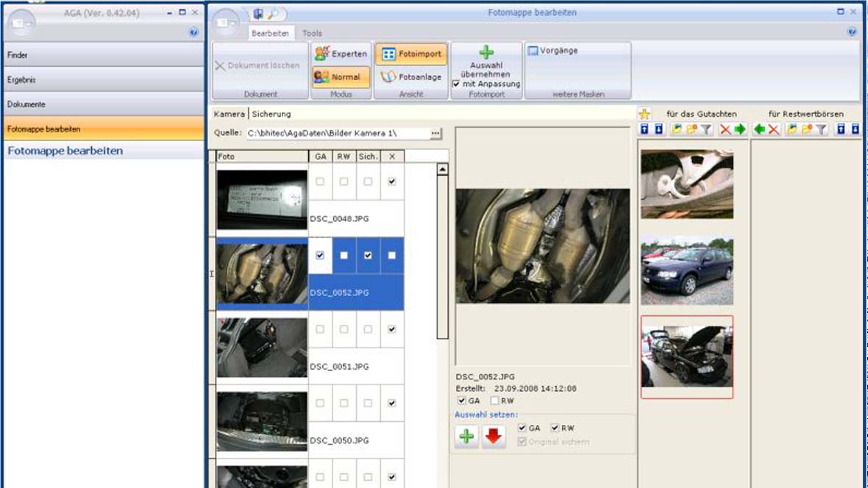The image size is (868, 488).
Task: Select Normal mode
Action: pos(341,77)
